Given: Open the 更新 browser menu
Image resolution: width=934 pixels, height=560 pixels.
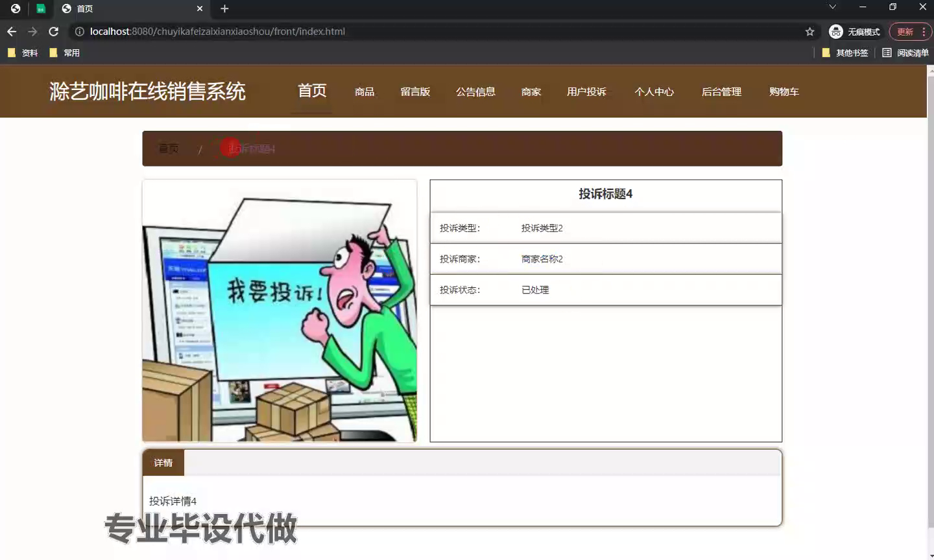Looking at the screenshot, I should coord(910,31).
